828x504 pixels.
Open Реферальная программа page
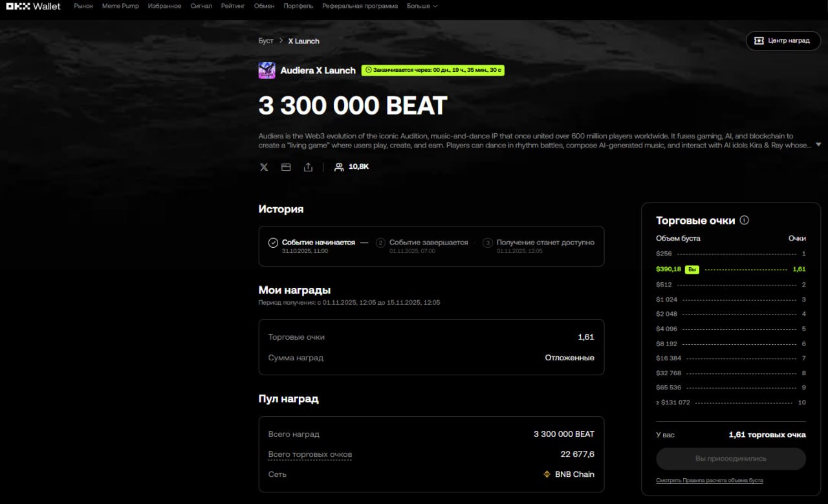point(360,6)
